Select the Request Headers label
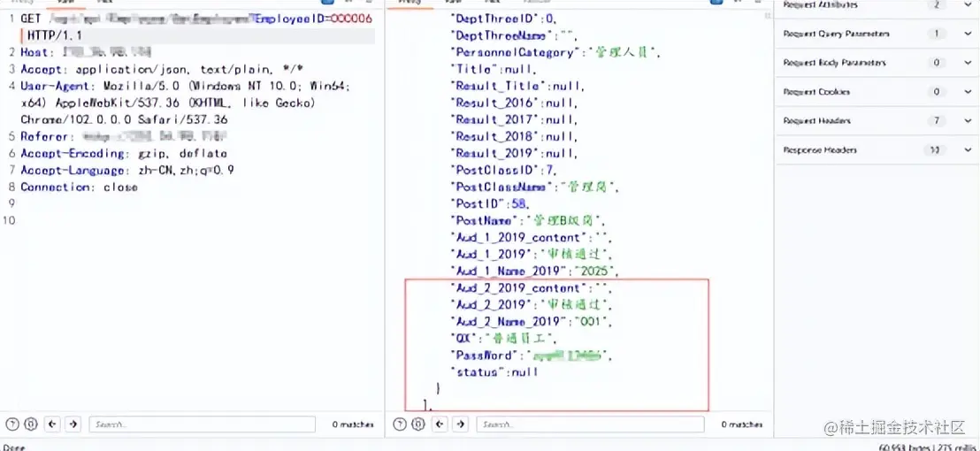The image size is (980, 451). coord(817,121)
